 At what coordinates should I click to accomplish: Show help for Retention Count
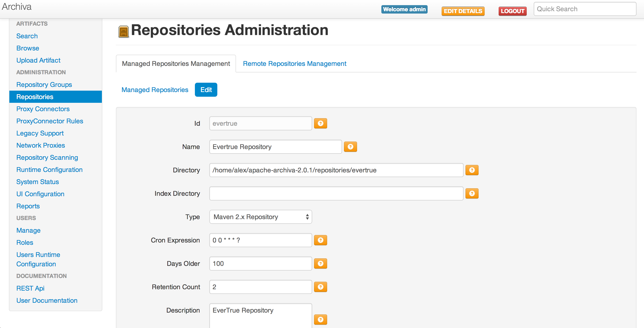pos(320,287)
